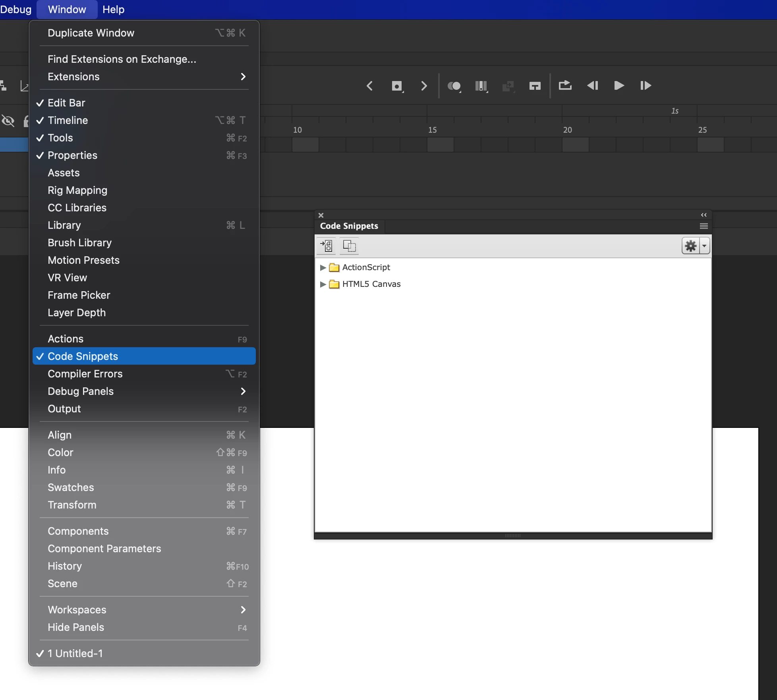Open the Workspaces submenu
This screenshot has width=777, height=700.
(x=77, y=610)
